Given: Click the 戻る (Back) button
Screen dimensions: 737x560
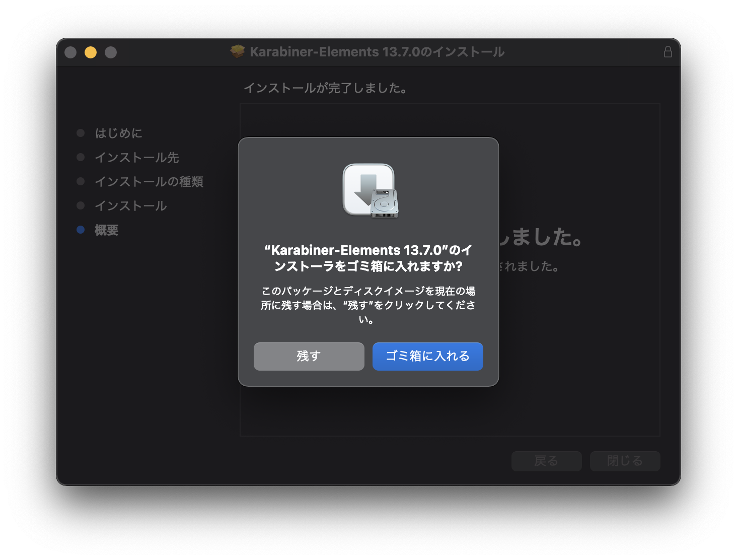Looking at the screenshot, I should click(546, 461).
